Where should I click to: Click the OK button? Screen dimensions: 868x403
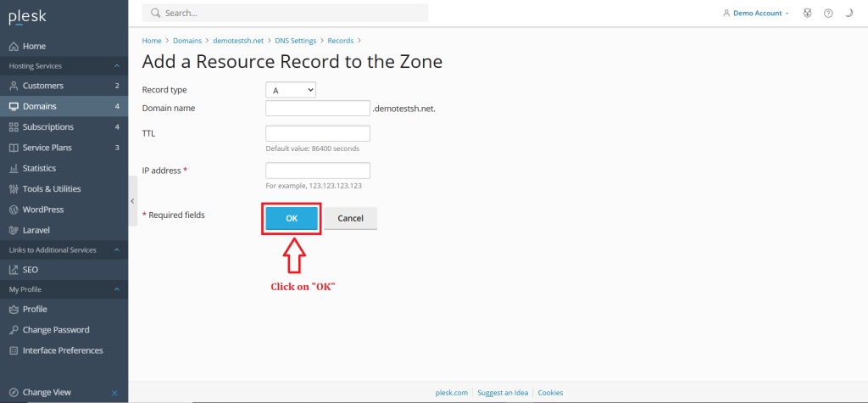point(292,218)
